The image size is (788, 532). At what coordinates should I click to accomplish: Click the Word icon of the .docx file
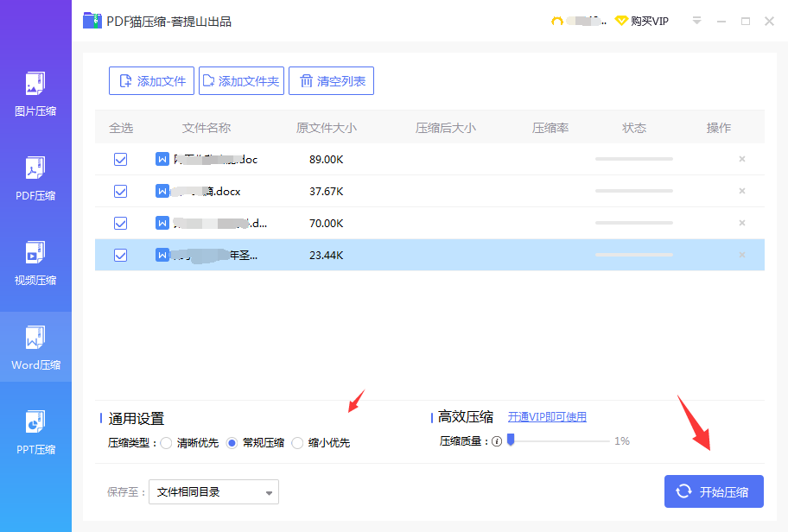pyautogui.click(x=162, y=191)
